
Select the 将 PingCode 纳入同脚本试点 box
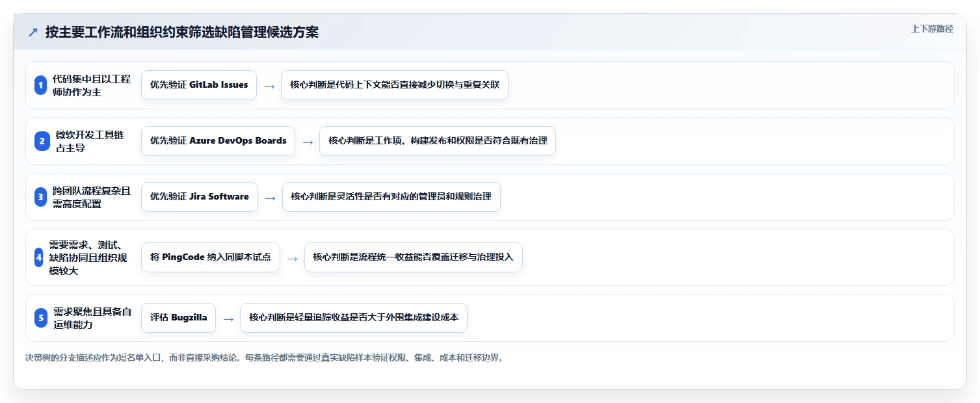pyautogui.click(x=211, y=257)
